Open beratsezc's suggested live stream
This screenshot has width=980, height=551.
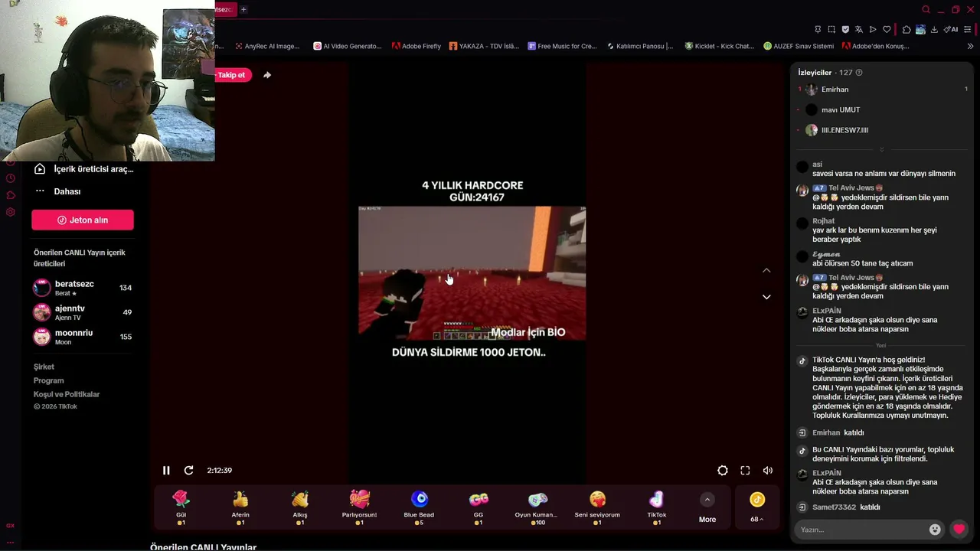(x=83, y=288)
